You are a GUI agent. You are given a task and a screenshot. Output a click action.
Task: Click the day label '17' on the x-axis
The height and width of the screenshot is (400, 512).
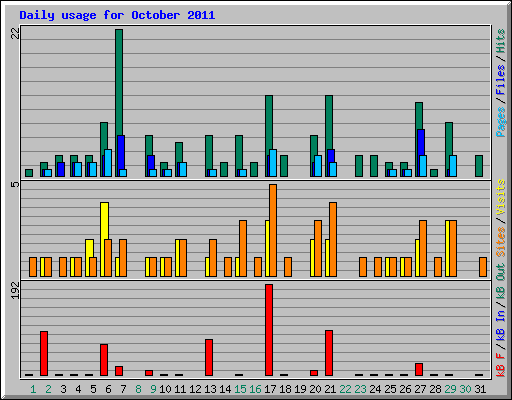coord(270,389)
